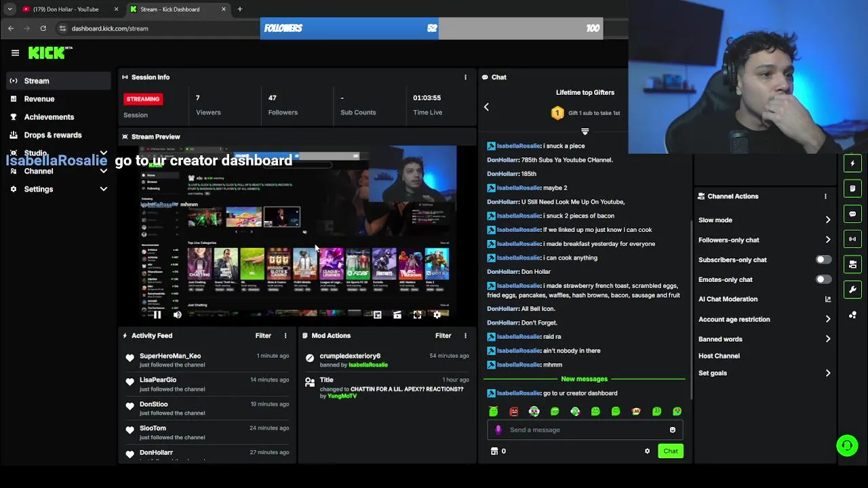Open Activity Feed three-dot menu

pyautogui.click(x=285, y=335)
